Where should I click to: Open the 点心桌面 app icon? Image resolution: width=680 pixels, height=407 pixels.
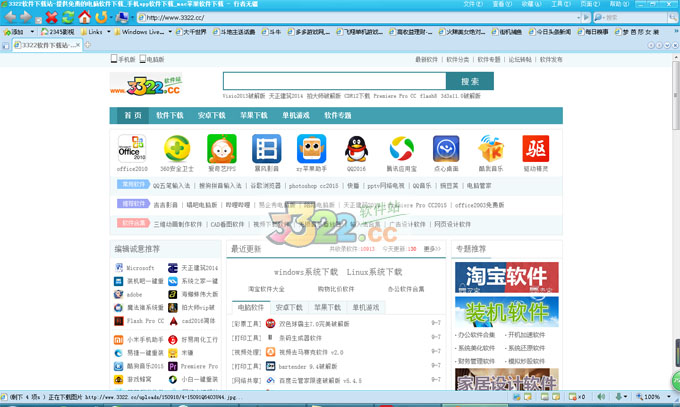click(x=446, y=148)
